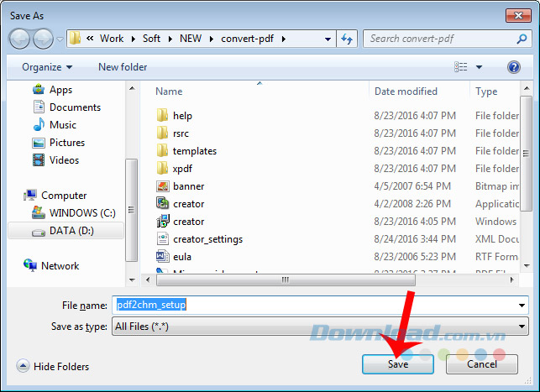
Task: Click the refresh address bar icon
Action: click(x=346, y=39)
